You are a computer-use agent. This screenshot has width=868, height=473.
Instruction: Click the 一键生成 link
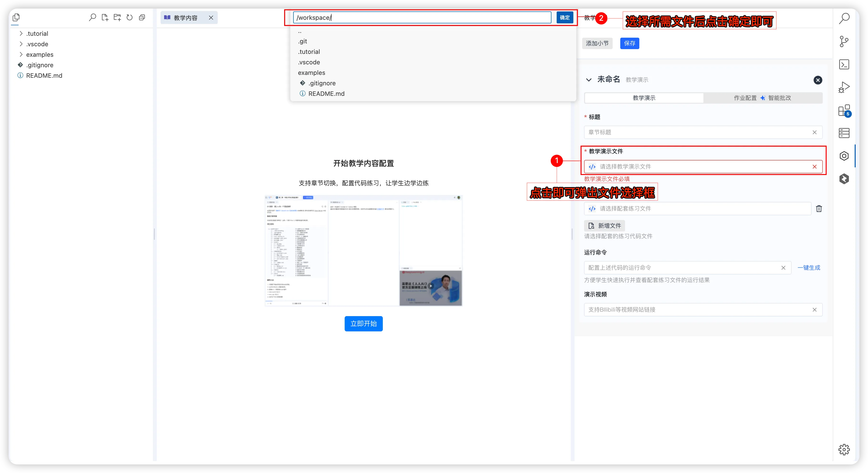(x=809, y=268)
